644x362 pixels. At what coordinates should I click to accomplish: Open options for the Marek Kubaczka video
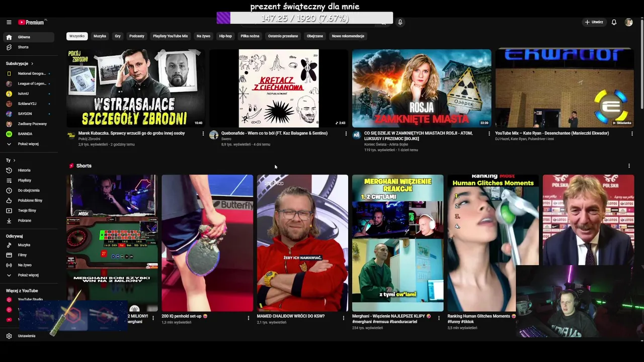[x=203, y=134]
